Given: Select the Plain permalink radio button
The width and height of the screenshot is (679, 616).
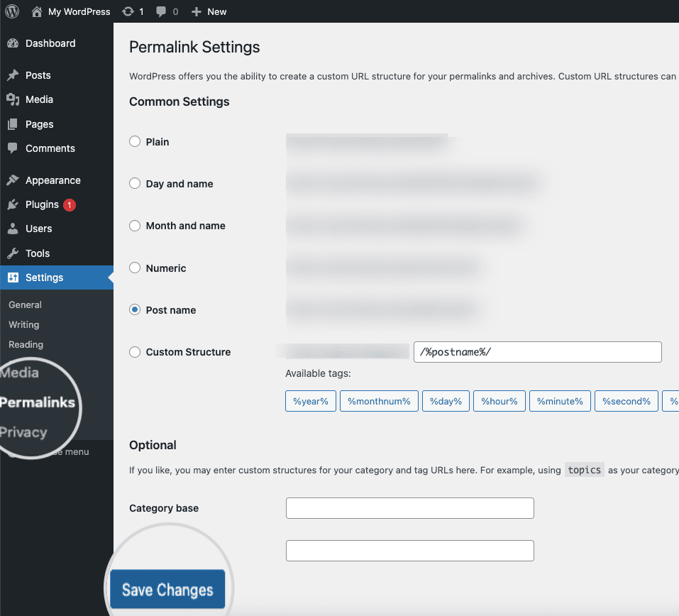Looking at the screenshot, I should (x=135, y=141).
